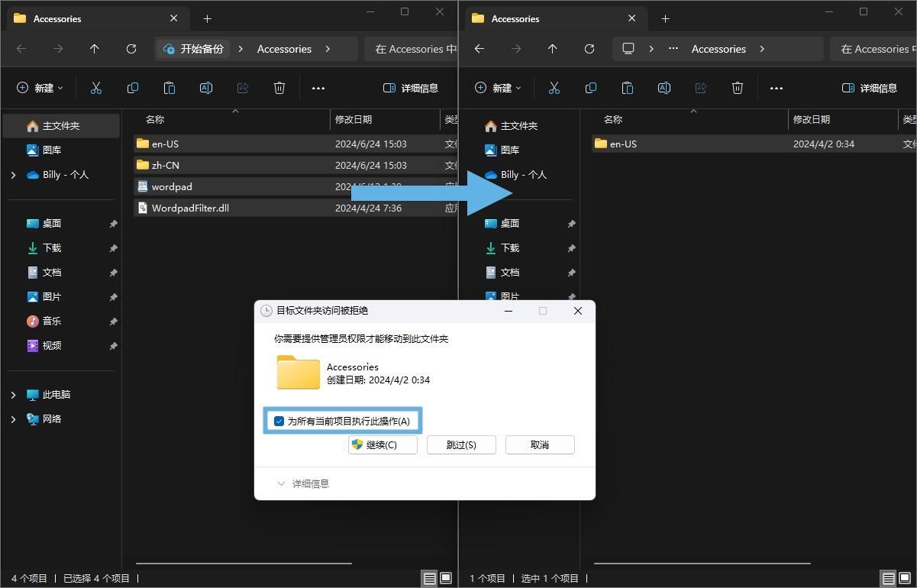Click the refresh icon in right window
This screenshot has width=917, height=588.
tap(589, 49)
